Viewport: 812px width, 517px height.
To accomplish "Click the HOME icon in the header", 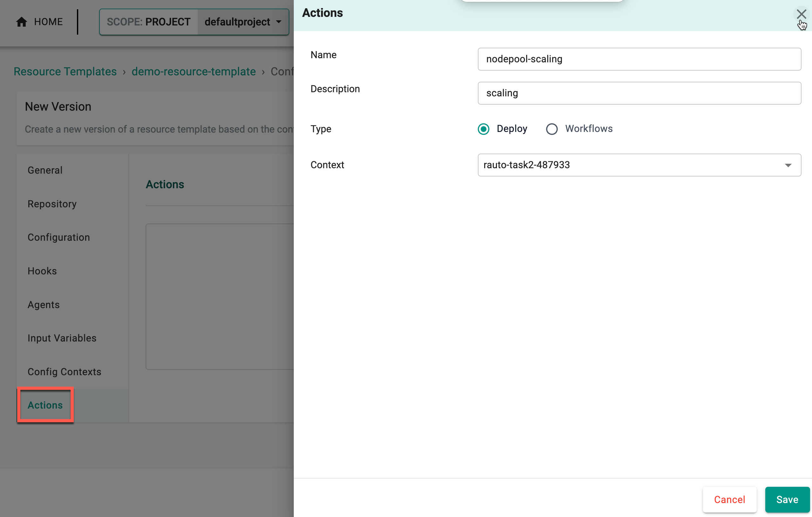I will pyautogui.click(x=21, y=22).
